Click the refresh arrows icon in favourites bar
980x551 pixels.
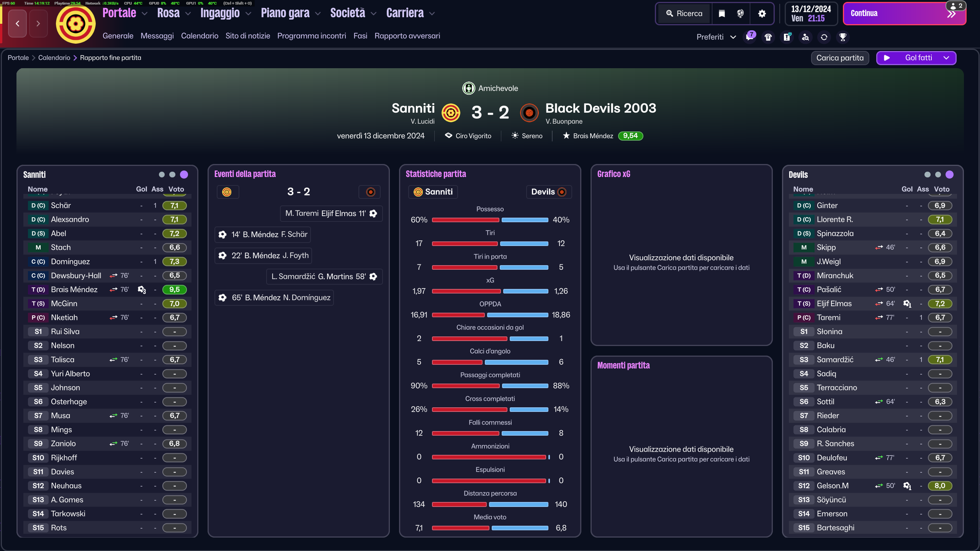coord(824,37)
